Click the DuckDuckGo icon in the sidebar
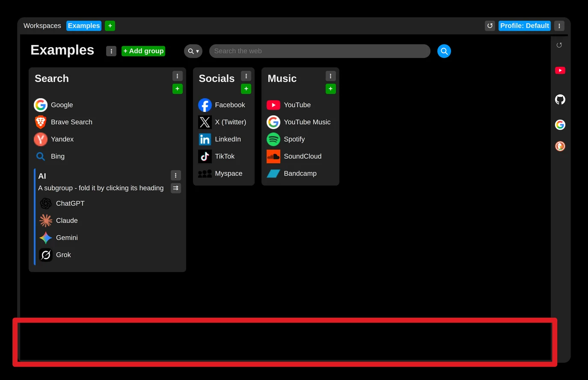 tap(560, 146)
